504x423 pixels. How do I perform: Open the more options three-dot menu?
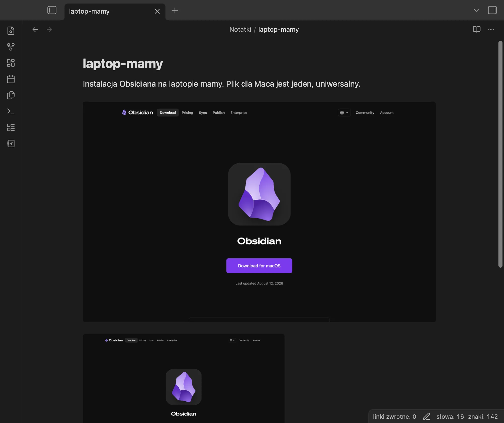coord(491,29)
